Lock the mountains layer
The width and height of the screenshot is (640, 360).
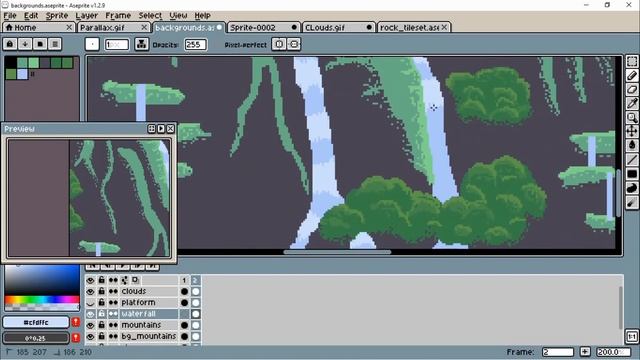(101, 325)
